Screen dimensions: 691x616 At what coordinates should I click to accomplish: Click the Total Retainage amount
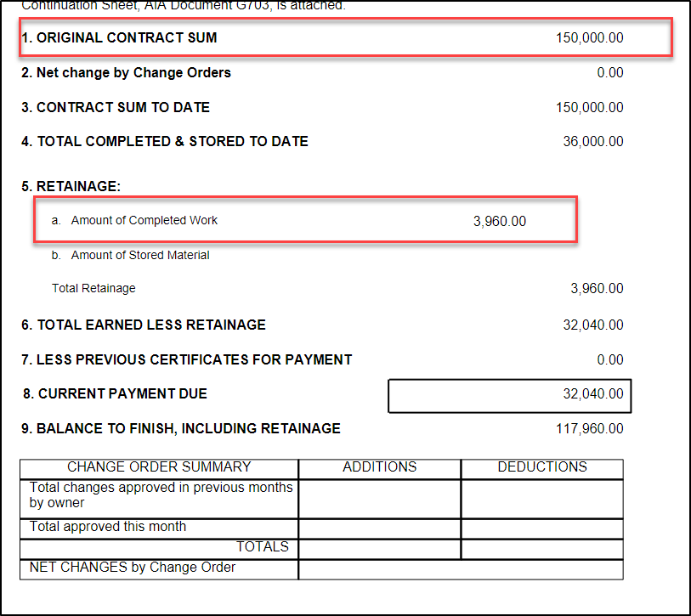[x=597, y=289]
